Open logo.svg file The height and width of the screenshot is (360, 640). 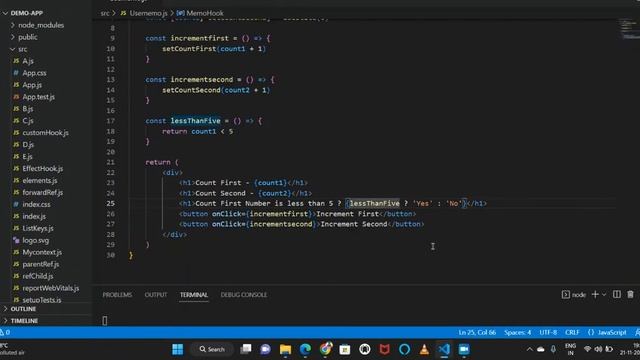pos(36,240)
